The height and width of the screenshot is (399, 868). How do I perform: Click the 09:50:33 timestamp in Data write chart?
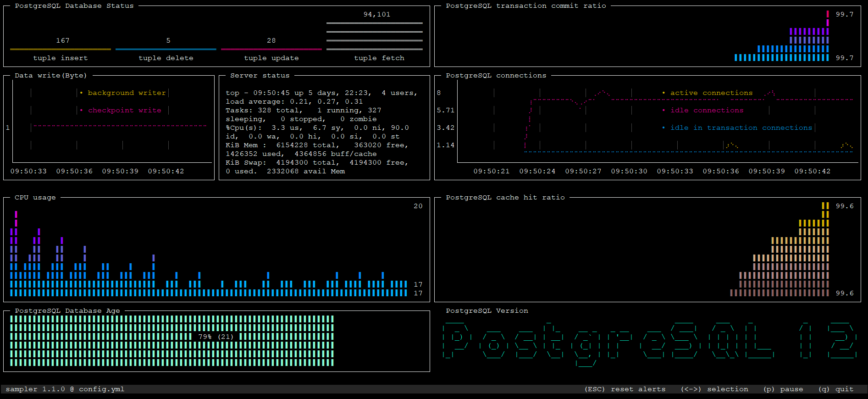[28, 171]
